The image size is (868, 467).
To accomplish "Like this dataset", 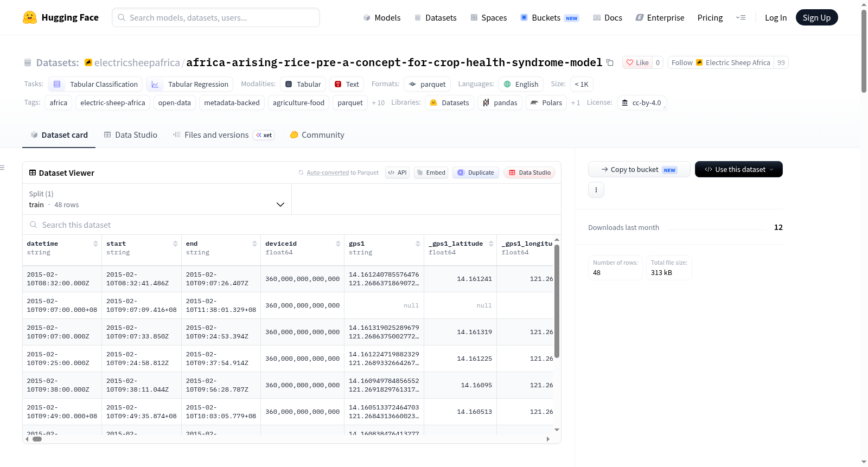I will (x=637, y=62).
